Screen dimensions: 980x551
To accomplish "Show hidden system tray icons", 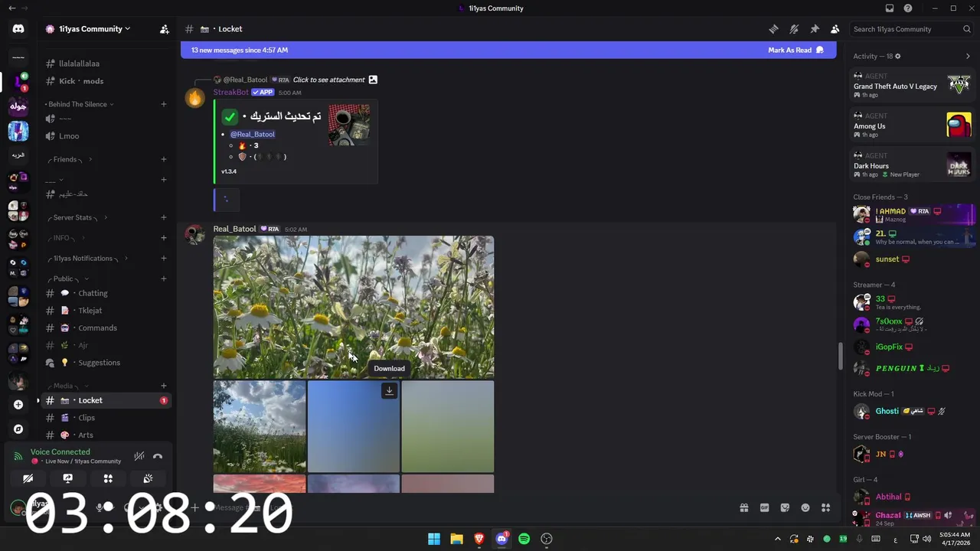I will coord(777,539).
